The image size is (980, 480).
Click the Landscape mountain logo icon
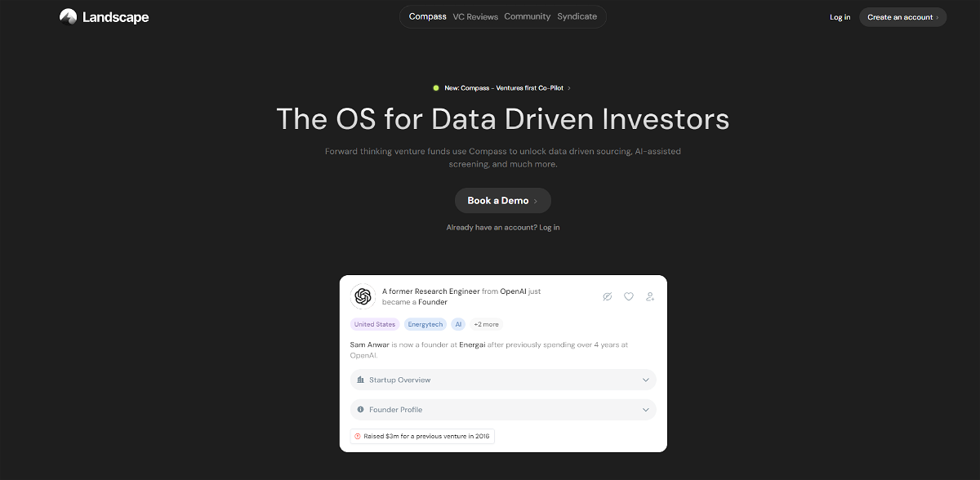69,17
